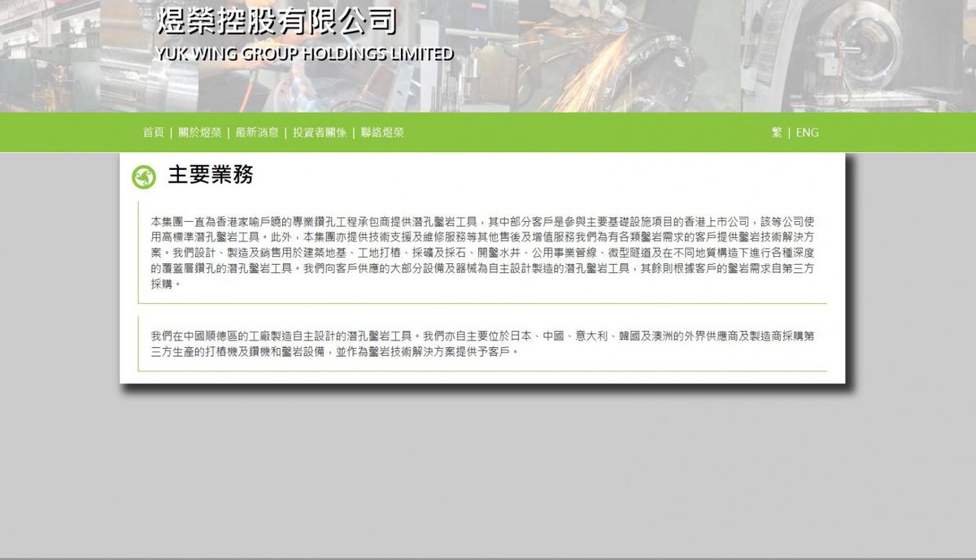
Task: Switch language to 繁 traditional Chinese
Action: coord(777,132)
